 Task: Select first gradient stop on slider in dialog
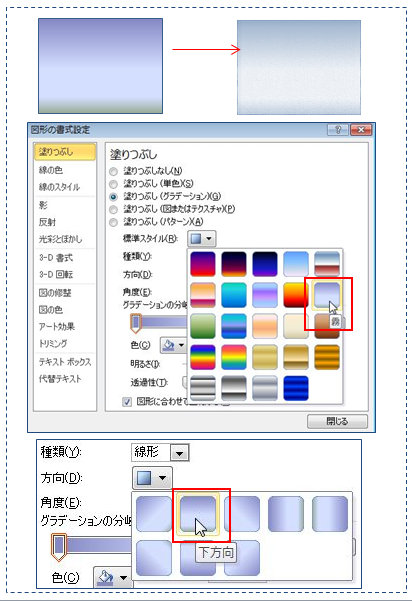coord(135,323)
